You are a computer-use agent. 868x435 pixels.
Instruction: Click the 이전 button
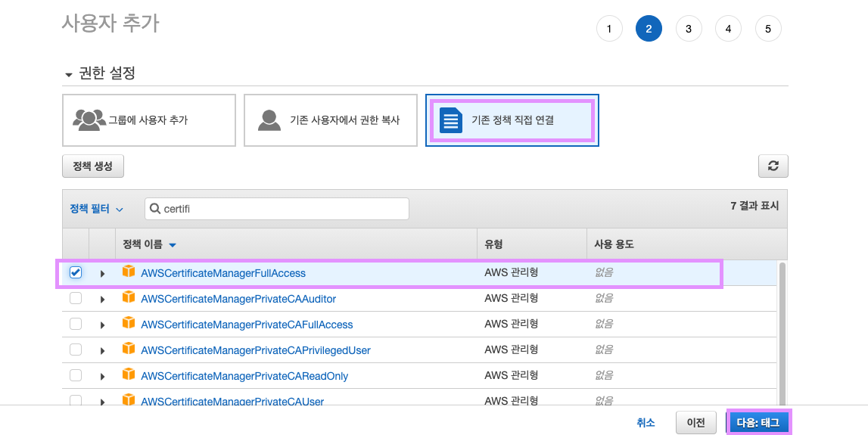696,423
